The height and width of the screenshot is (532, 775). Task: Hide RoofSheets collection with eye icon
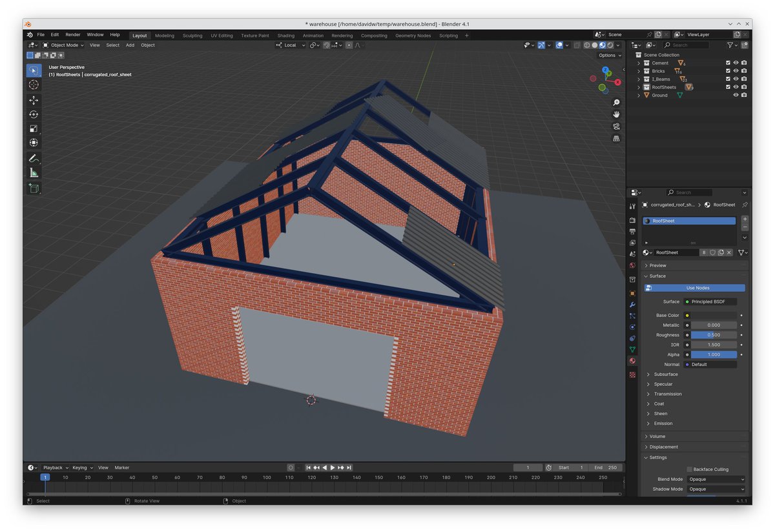[736, 87]
